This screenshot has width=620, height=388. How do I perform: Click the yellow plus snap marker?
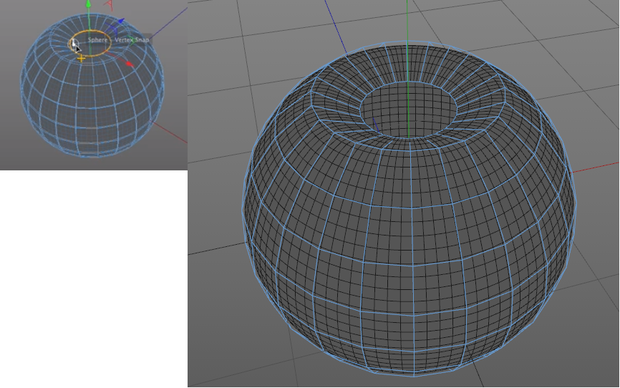[81, 59]
